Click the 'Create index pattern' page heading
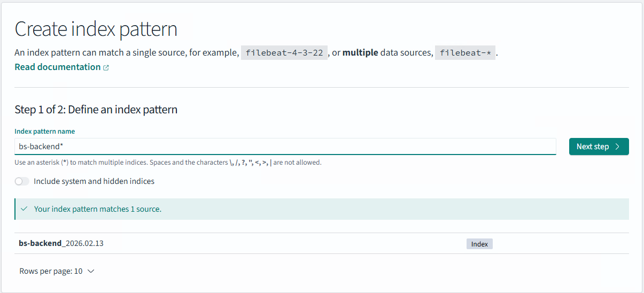 pos(96,29)
